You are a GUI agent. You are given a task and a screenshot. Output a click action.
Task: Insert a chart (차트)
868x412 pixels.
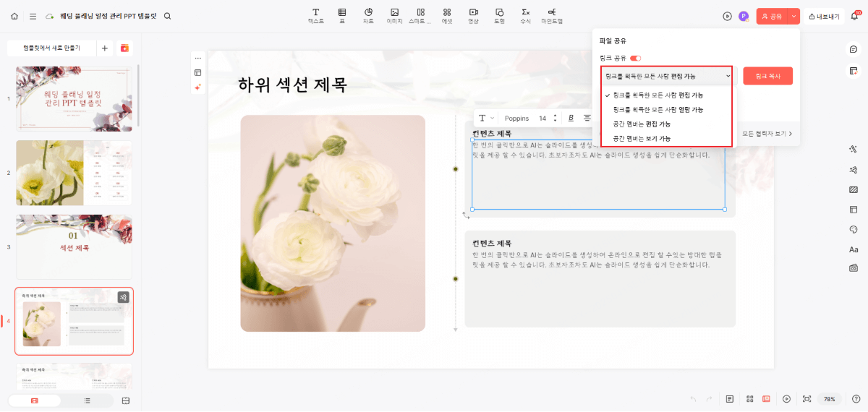tap(368, 16)
